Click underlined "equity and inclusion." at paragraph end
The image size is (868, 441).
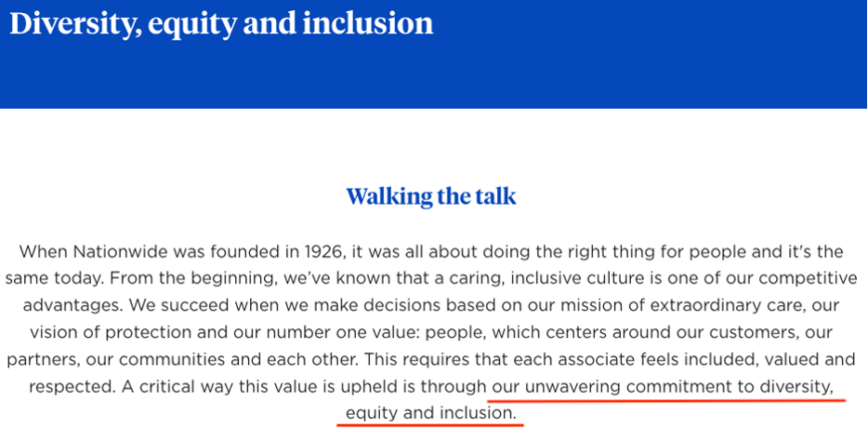tap(429, 412)
